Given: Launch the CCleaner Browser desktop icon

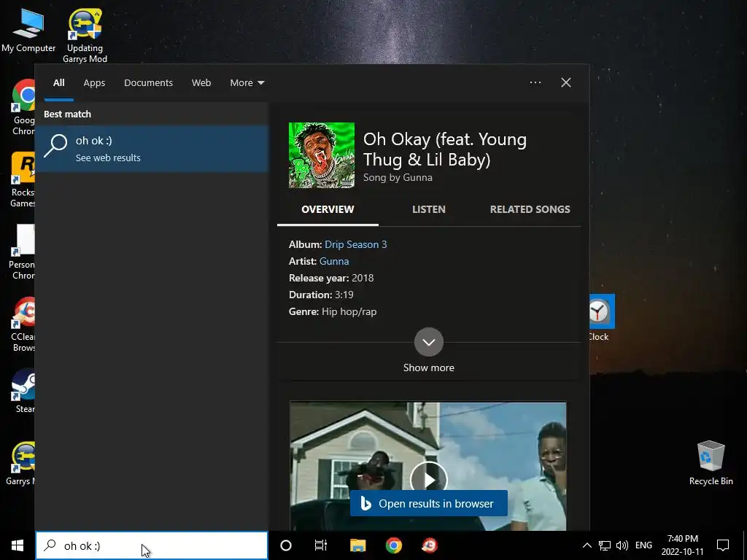Looking at the screenshot, I should point(23,324).
